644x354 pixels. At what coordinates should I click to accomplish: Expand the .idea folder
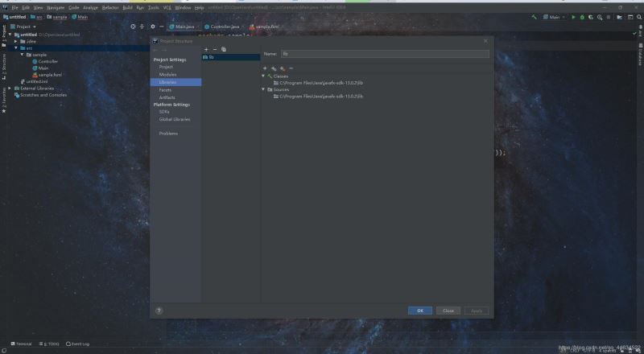(16, 42)
